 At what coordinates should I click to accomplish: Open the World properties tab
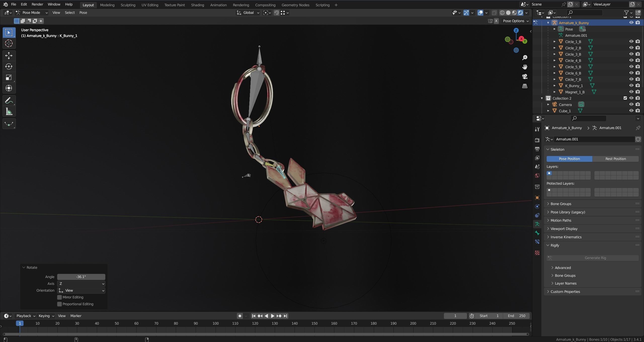click(537, 175)
